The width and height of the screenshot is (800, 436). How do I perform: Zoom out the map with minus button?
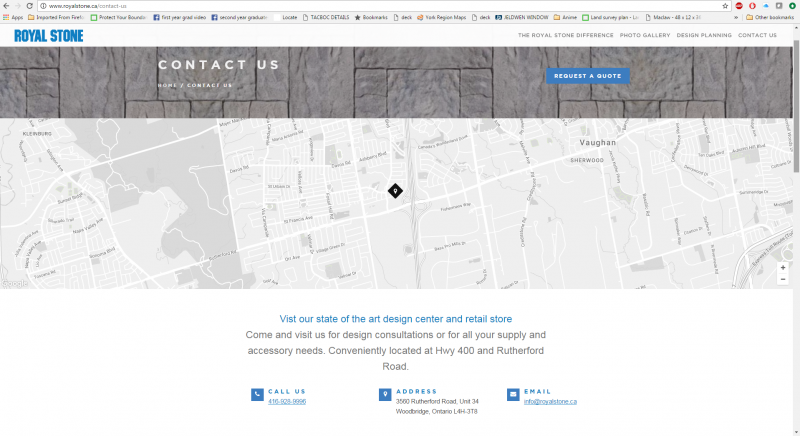[x=782, y=279]
